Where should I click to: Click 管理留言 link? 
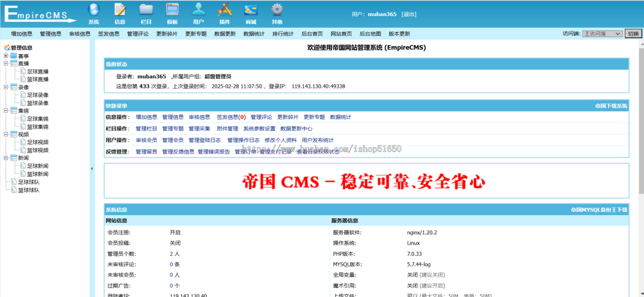[x=147, y=152]
